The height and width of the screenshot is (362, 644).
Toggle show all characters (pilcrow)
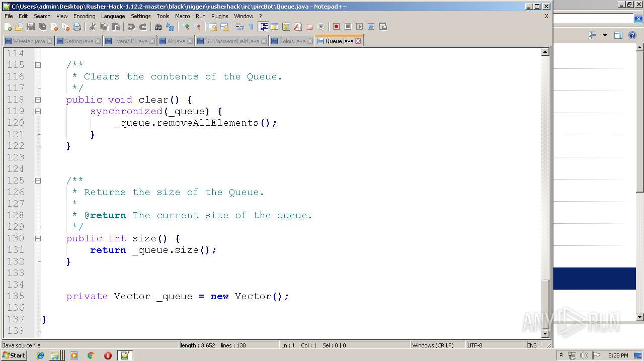click(x=252, y=27)
